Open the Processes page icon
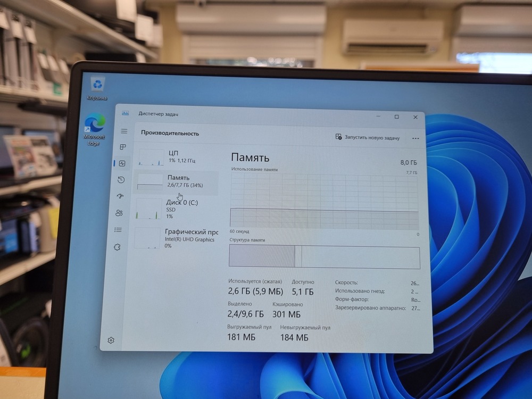The image size is (532, 399). coord(123,147)
